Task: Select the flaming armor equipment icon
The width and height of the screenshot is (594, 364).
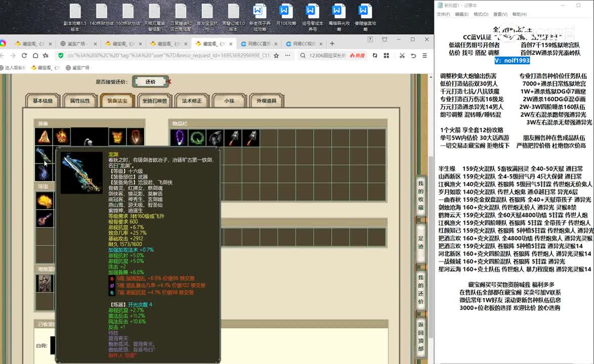Action: (61, 136)
